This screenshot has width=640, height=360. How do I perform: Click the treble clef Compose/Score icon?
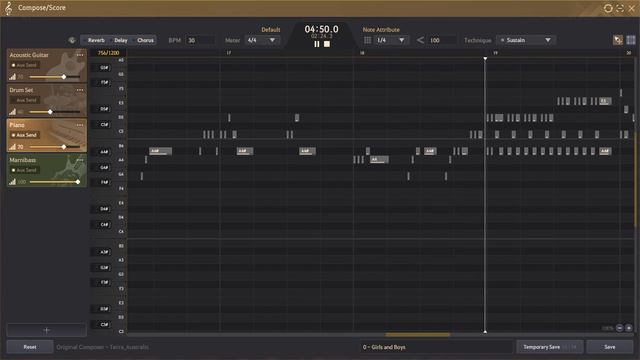tap(8, 8)
